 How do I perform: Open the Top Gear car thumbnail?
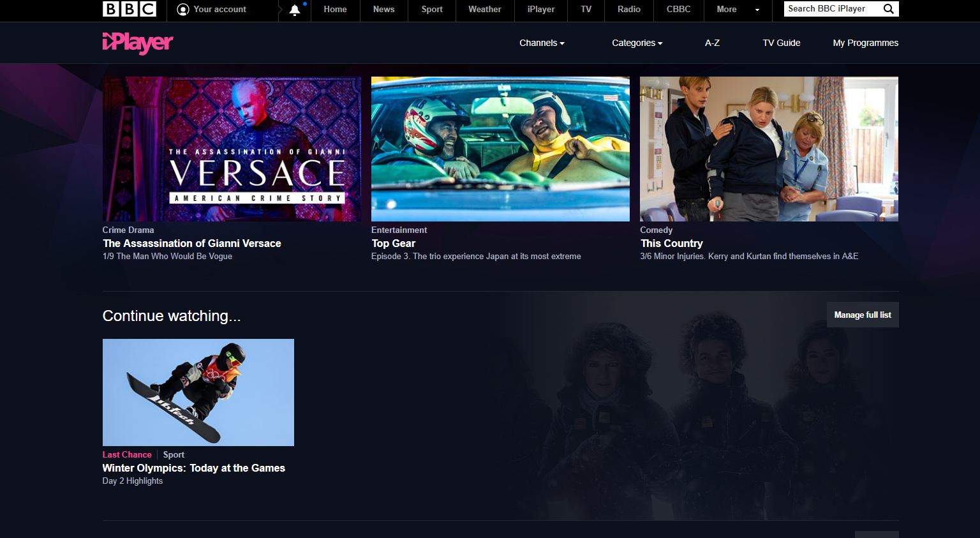[x=500, y=149]
